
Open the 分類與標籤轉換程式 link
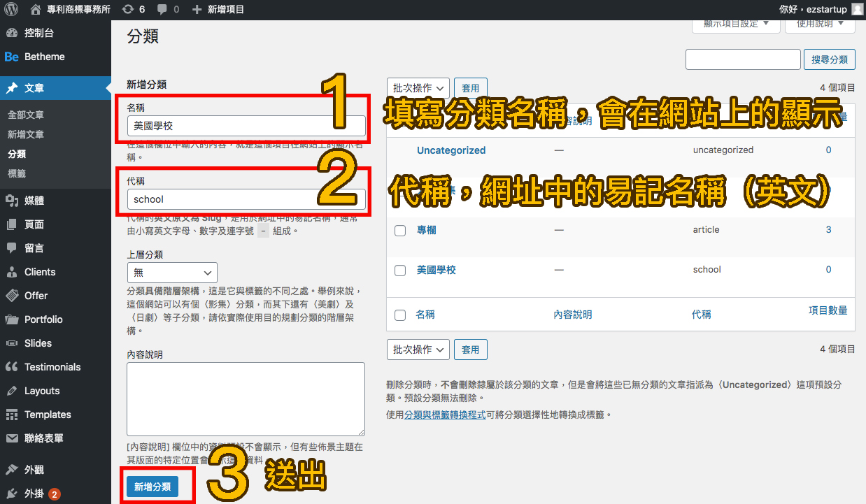(x=445, y=415)
